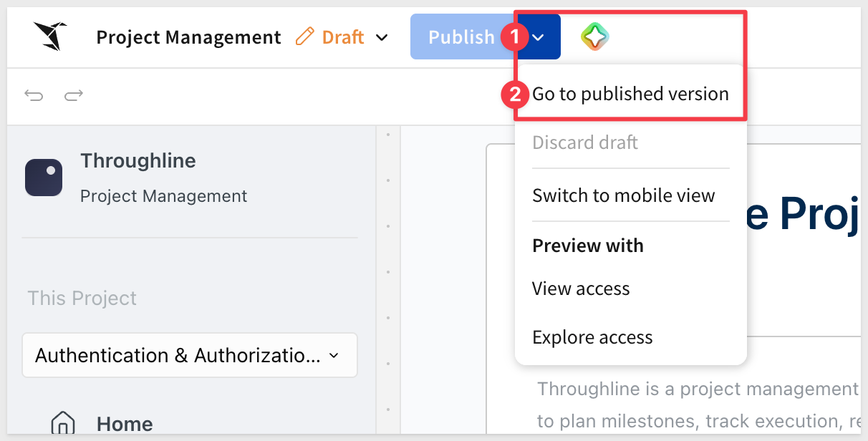The height and width of the screenshot is (441, 868).
Task: Click the This Project label
Action: [82, 299]
